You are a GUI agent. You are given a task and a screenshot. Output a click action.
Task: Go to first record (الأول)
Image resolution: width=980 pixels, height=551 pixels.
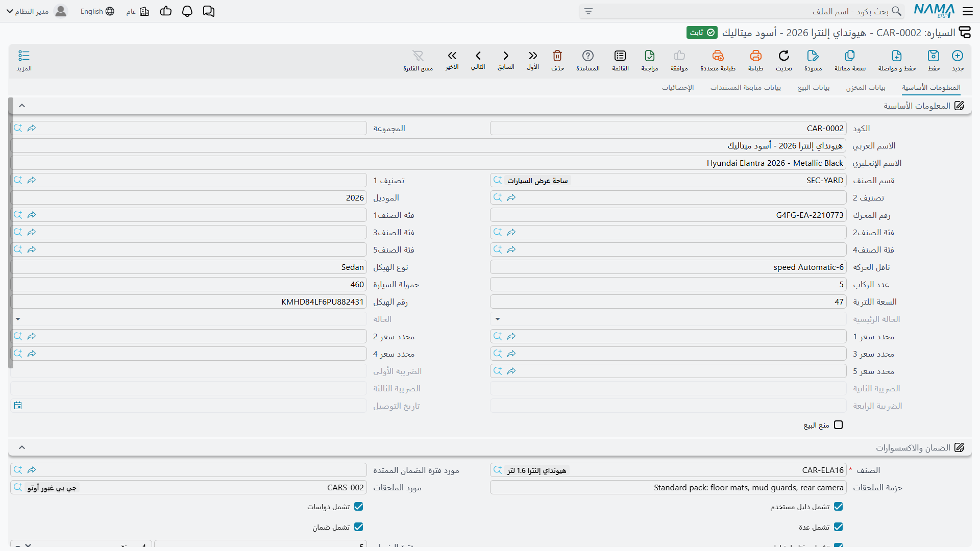pyautogui.click(x=533, y=60)
